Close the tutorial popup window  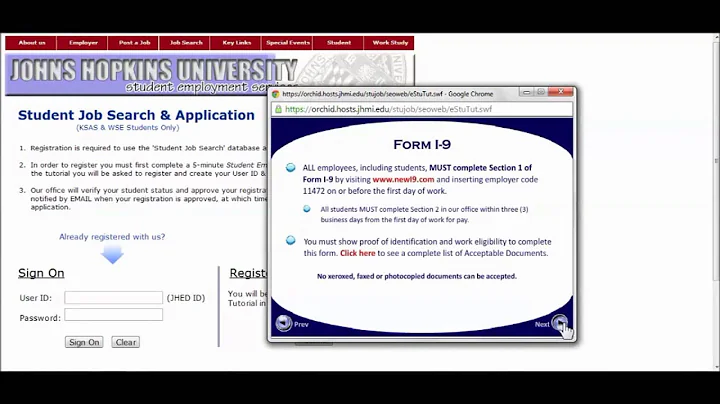click(x=561, y=92)
